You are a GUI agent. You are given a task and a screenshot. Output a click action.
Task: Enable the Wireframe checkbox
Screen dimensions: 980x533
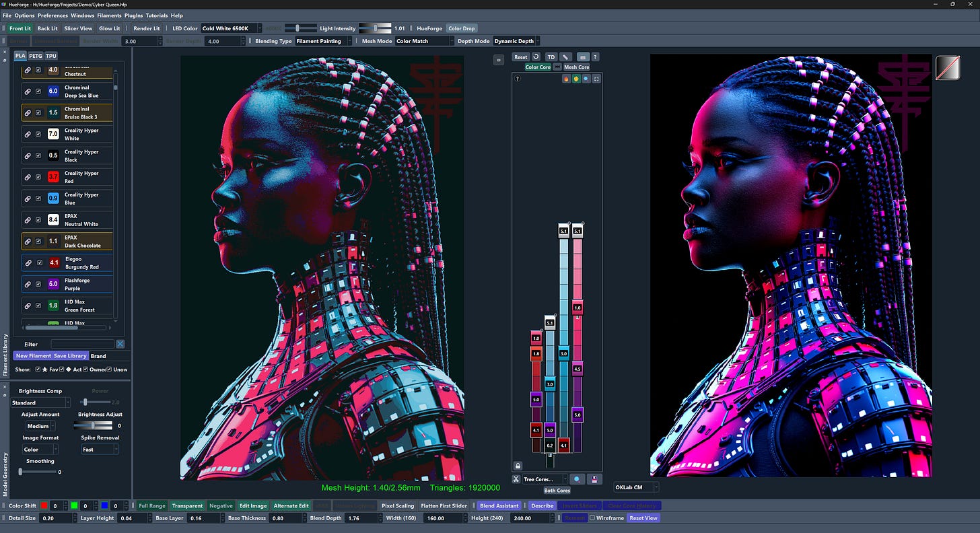pyautogui.click(x=592, y=518)
